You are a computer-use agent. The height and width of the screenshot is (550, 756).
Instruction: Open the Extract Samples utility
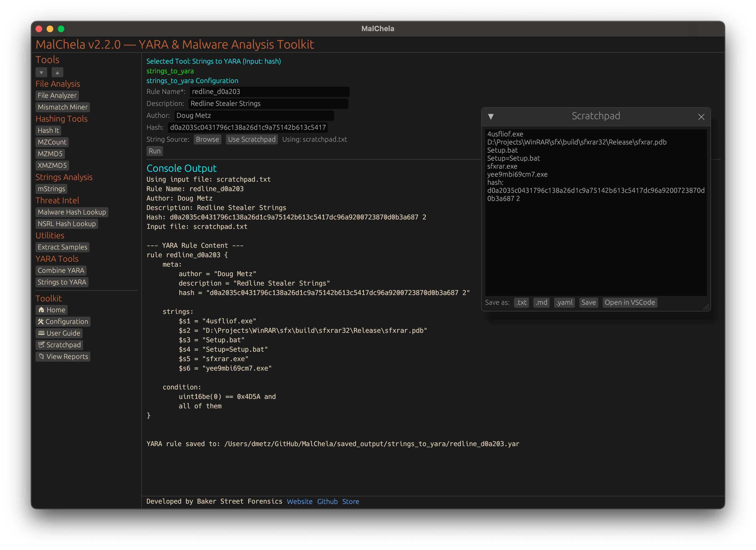62,247
